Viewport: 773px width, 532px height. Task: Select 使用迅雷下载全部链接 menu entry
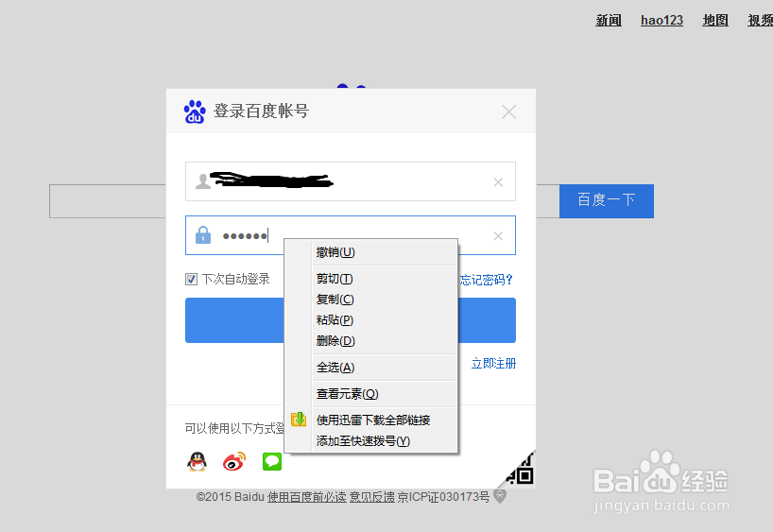point(371,420)
